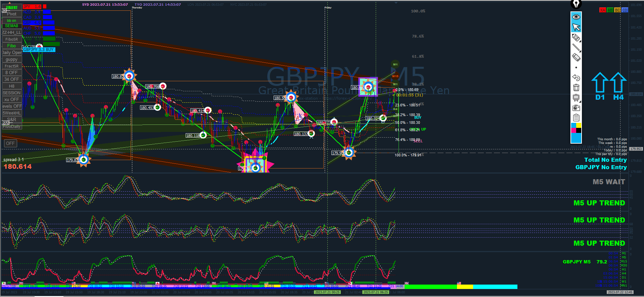Pick the magenta color swatch
The width and height of the screenshot is (644, 297).
(x=574, y=130)
